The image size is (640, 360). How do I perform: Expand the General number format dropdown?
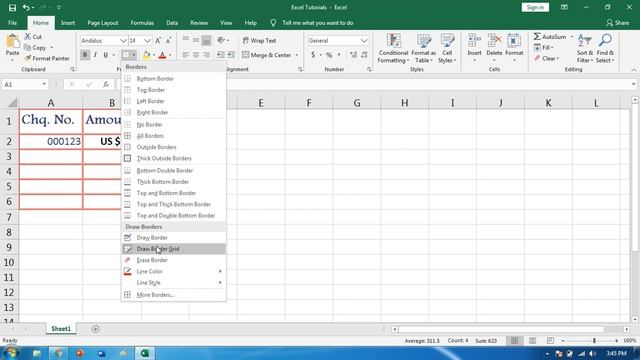click(x=364, y=40)
